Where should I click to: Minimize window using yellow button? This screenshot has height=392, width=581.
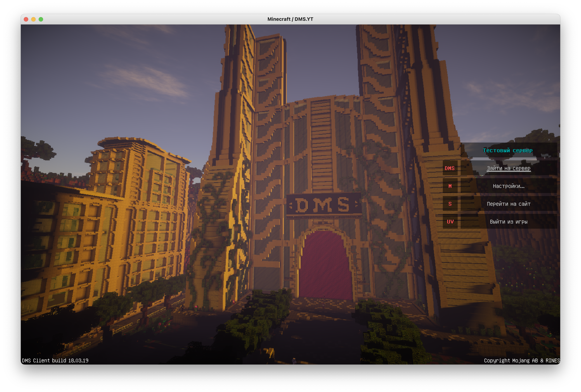tap(33, 19)
